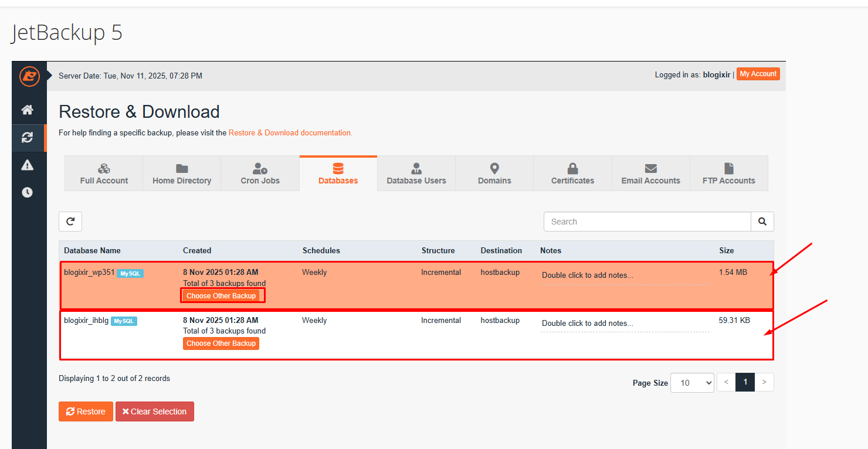This screenshot has width=868, height=449.
Task: Go to next page arrow in pagination
Action: [x=764, y=382]
